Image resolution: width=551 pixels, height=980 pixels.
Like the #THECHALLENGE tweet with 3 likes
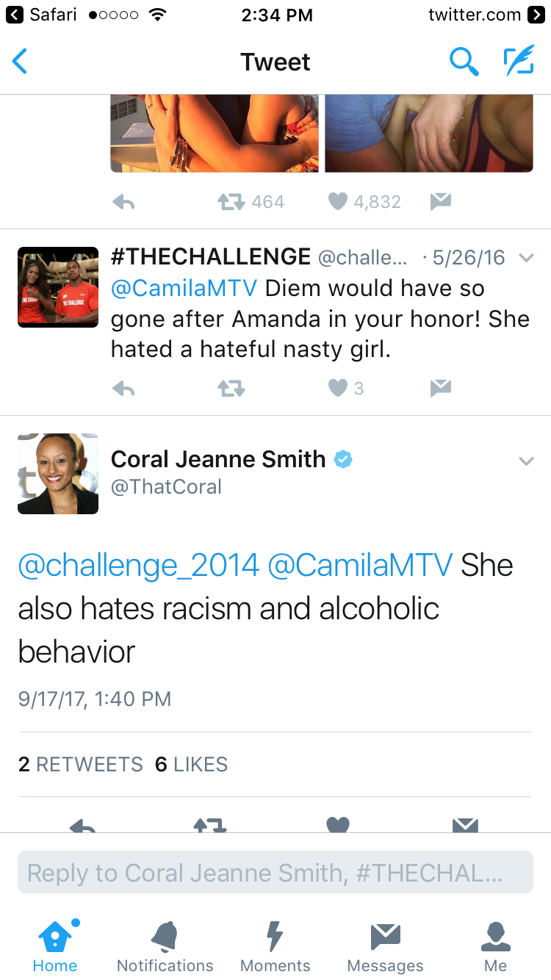click(x=337, y=388)
